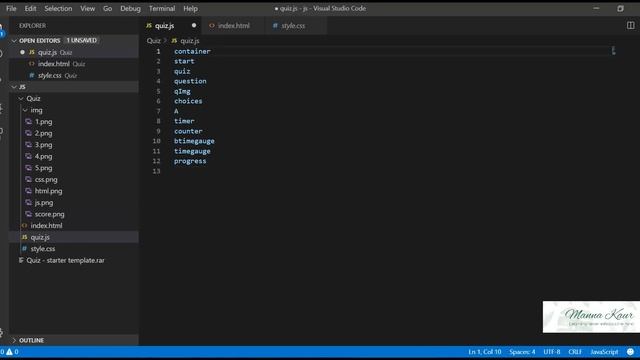The height and width of the screenshot is (360, 640).
Task: Switch to the quiz.js editor tab
Action: coord(171,25)
